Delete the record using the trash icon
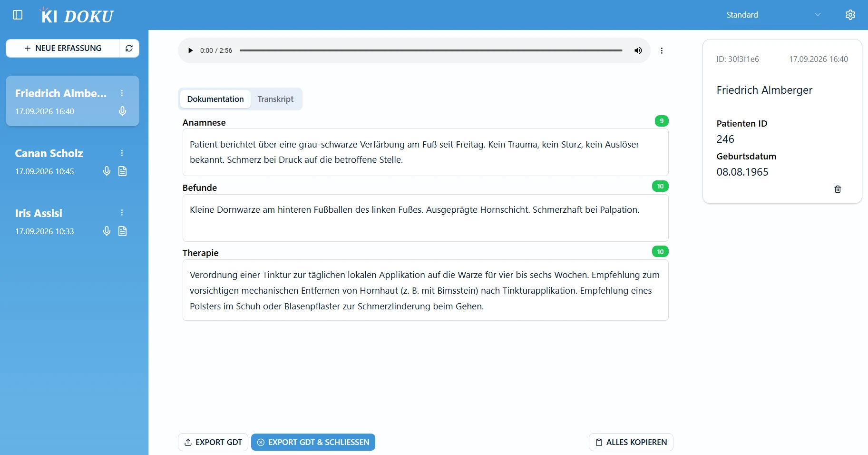Screen dimensions: 868x455 pos(838,189)
